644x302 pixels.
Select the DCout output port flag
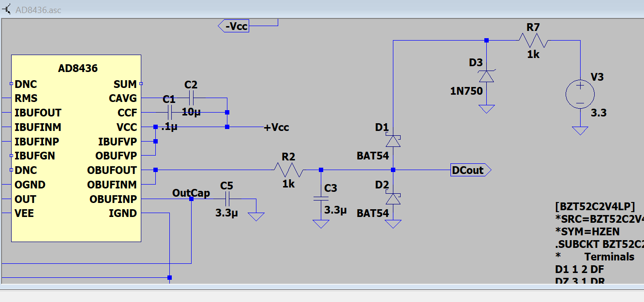point(471,170)
